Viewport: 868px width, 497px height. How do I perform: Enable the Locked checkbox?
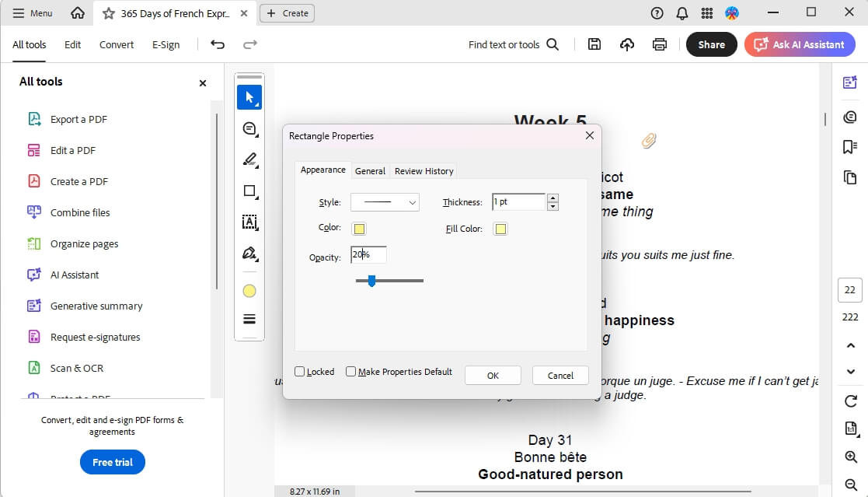click(300, 372)
